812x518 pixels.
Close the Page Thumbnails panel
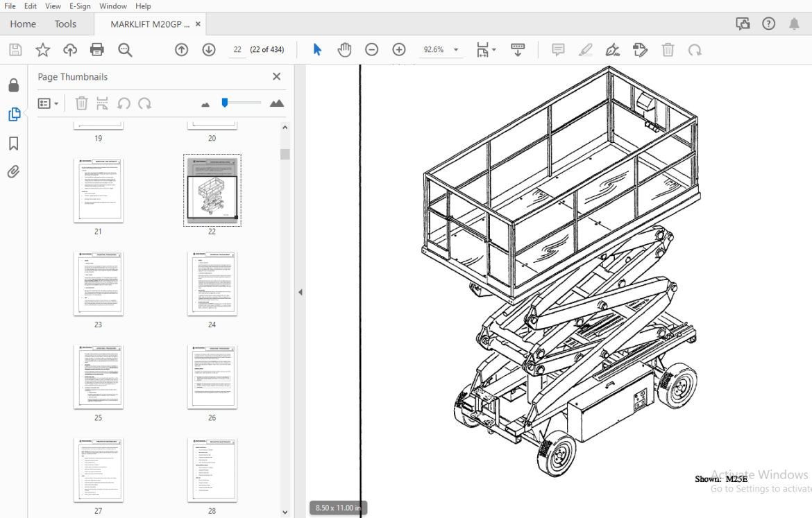[276, 76]
